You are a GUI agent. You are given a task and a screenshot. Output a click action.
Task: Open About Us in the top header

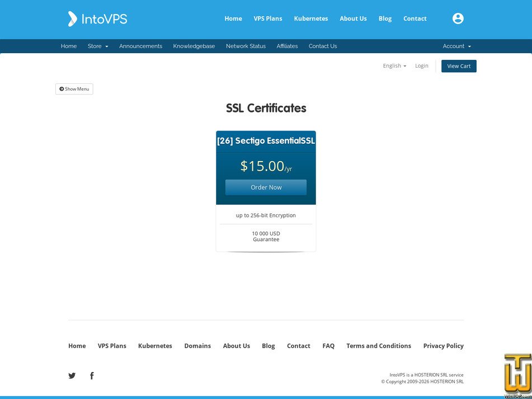(353, 18)
